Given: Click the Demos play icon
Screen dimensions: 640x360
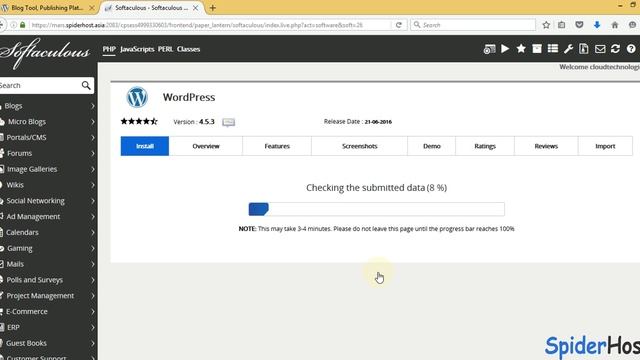Looking at the screenshot, I should pyautogui.click(x=505, y=49).
